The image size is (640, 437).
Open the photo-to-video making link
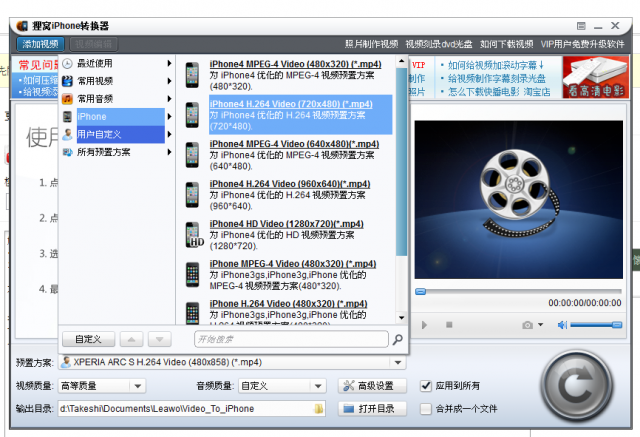point(371,44)
